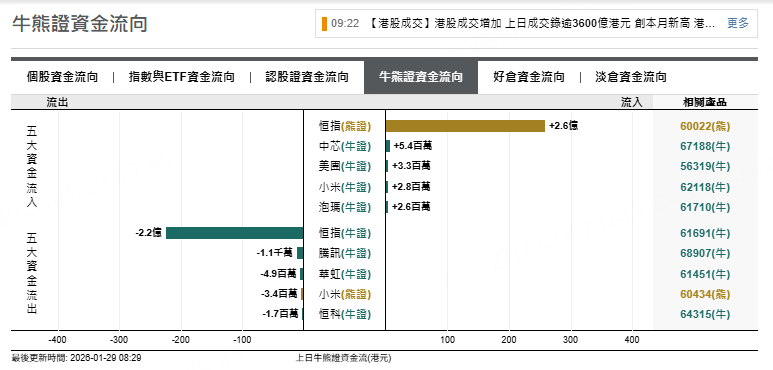This screenshot has height=370, width=773.
Task: Click the 泡瑪(牛證) label
Action: click(345, 207)
